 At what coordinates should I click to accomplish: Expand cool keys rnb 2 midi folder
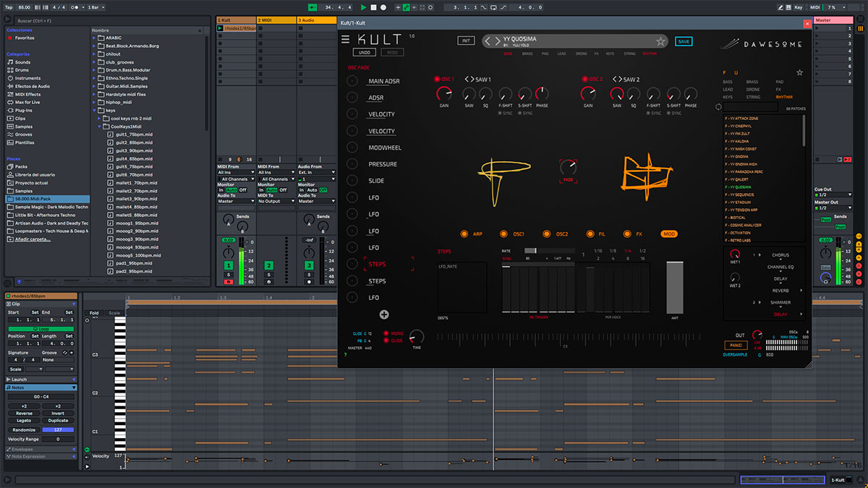tap(98, 118)
